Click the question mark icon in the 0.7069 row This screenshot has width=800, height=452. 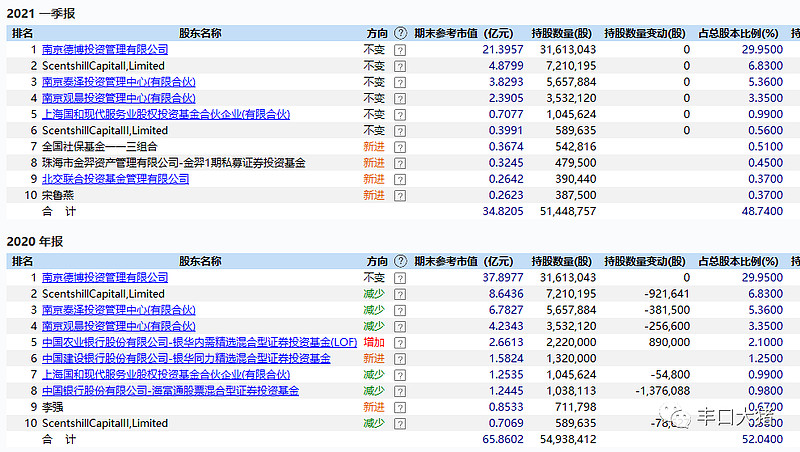point(400,424)
